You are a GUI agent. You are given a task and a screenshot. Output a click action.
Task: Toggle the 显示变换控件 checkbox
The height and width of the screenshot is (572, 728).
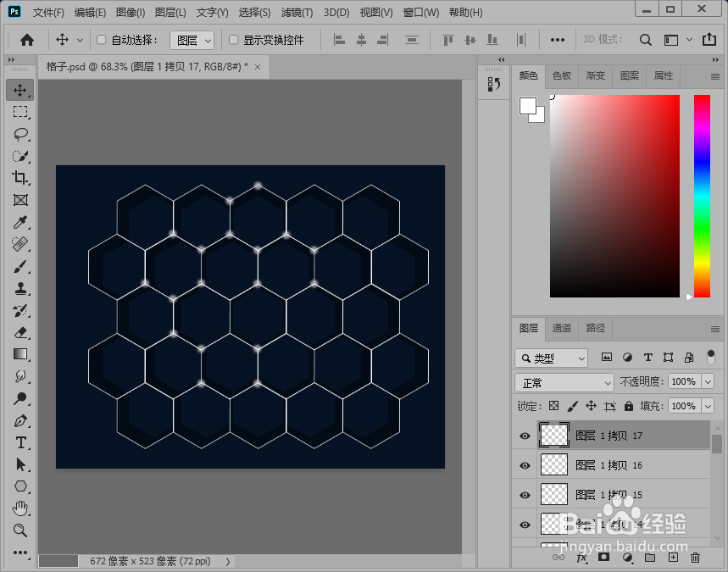tap(234, 40)
